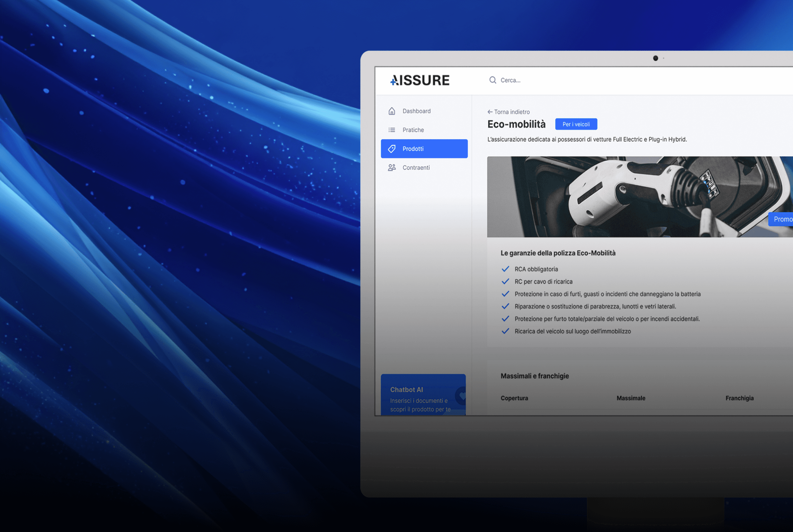Click checkmark beside RCA obbligatoria
This screenshot has height=532, width=793.
coord(505,269)
